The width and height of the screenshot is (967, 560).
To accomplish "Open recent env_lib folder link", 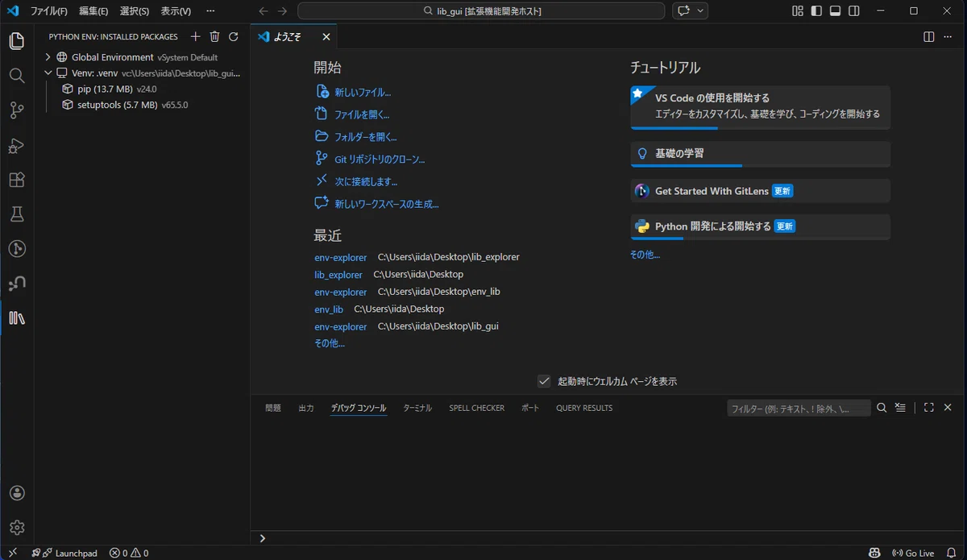I will [329, 309].
